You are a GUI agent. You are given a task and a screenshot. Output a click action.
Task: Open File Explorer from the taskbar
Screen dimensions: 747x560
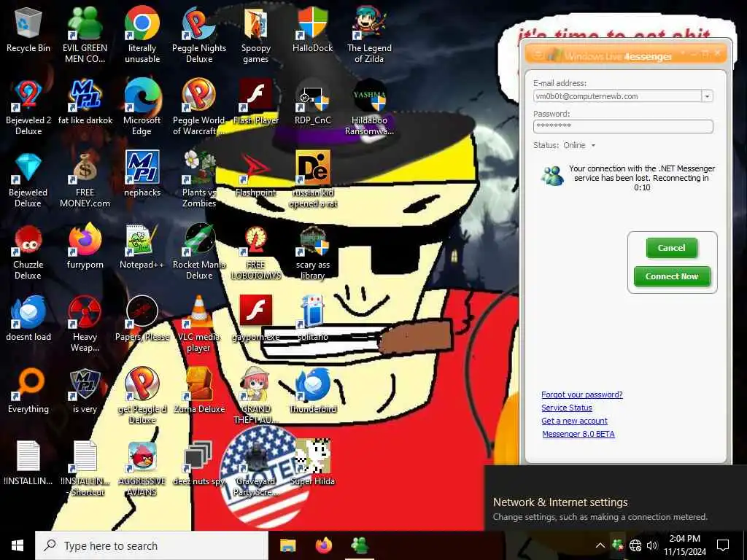click(x=287, y=545)
